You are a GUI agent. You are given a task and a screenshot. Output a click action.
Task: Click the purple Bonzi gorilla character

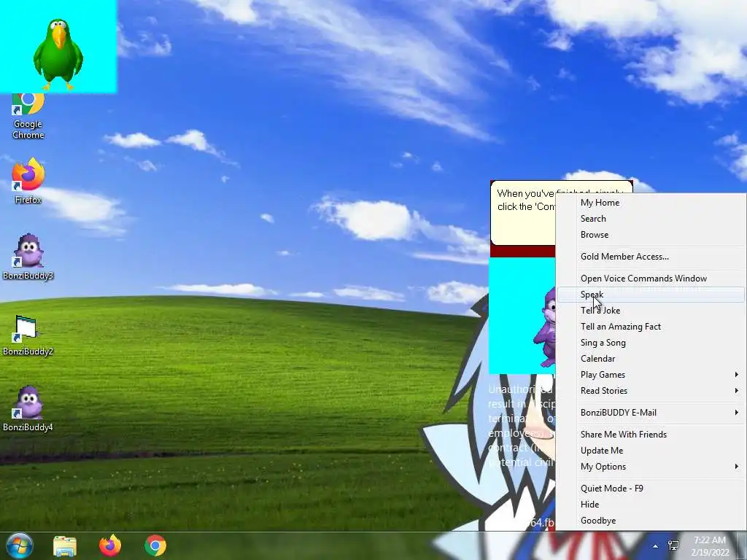(x=544, y=327)
